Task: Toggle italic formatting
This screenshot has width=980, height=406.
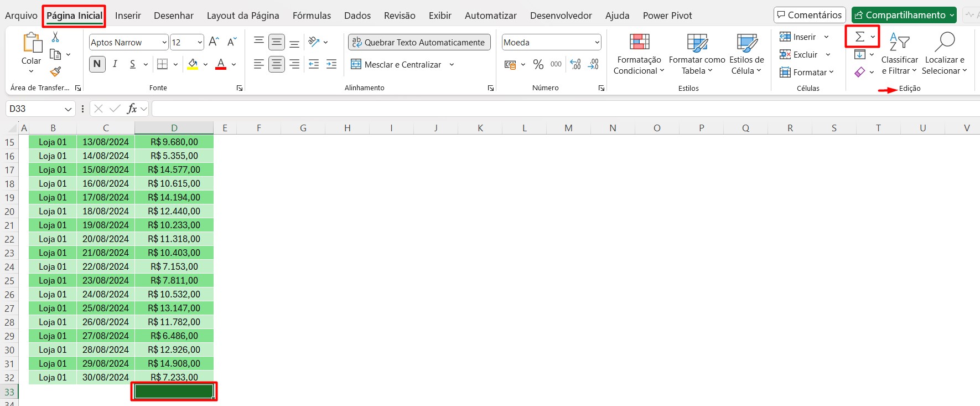Action: pos(115,64)
